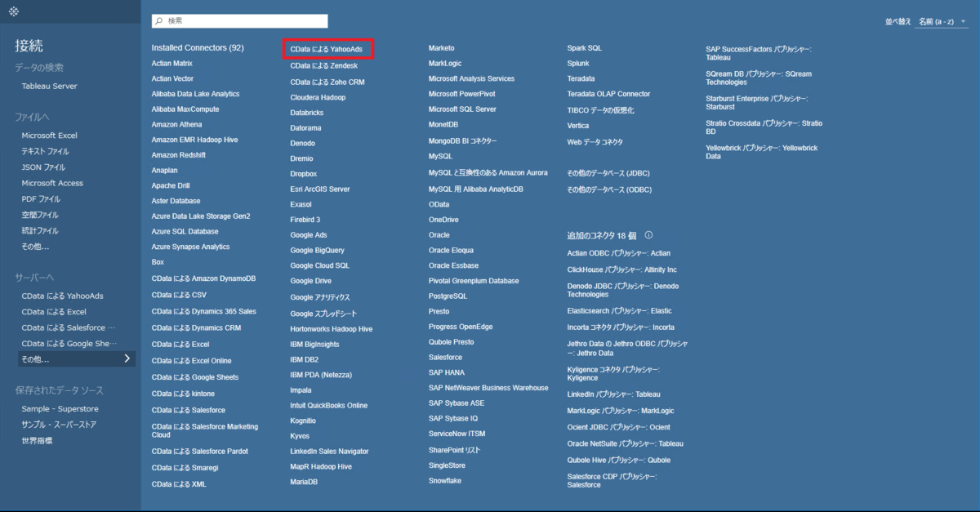Click the magnifier icon in the search box
This screenshot has height=512, width=980.
[159, 20]
